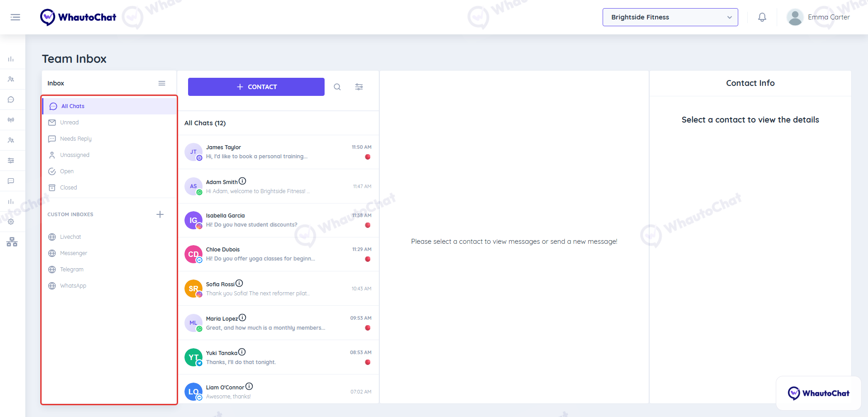This screenshot has width=868, height=417.
Task: Open the dashboard bar-chart icon in left sidebar
Action: pos(11,59)
